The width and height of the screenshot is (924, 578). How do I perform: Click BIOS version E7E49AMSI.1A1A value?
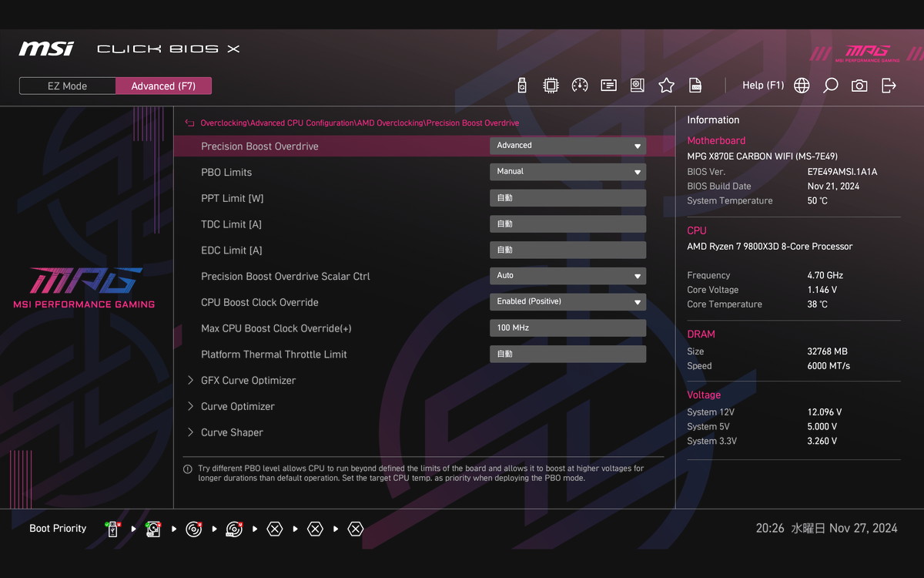coord(842,172)
